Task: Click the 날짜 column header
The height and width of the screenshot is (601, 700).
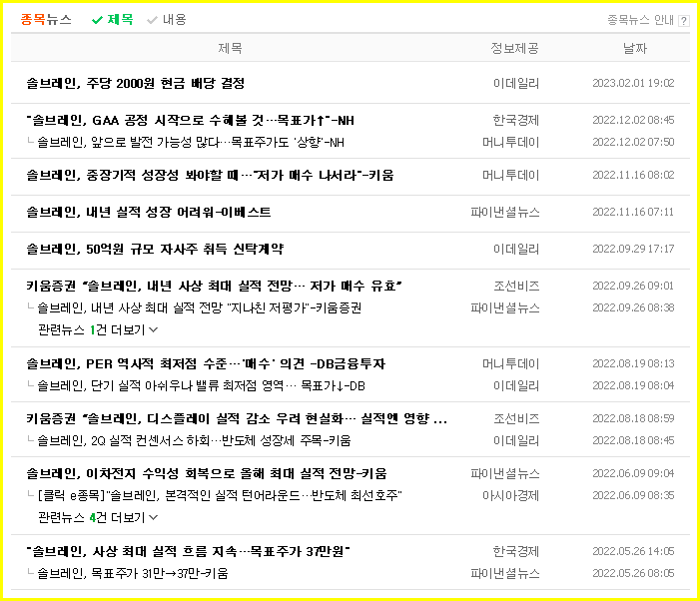Action: (x=635, y=48)
